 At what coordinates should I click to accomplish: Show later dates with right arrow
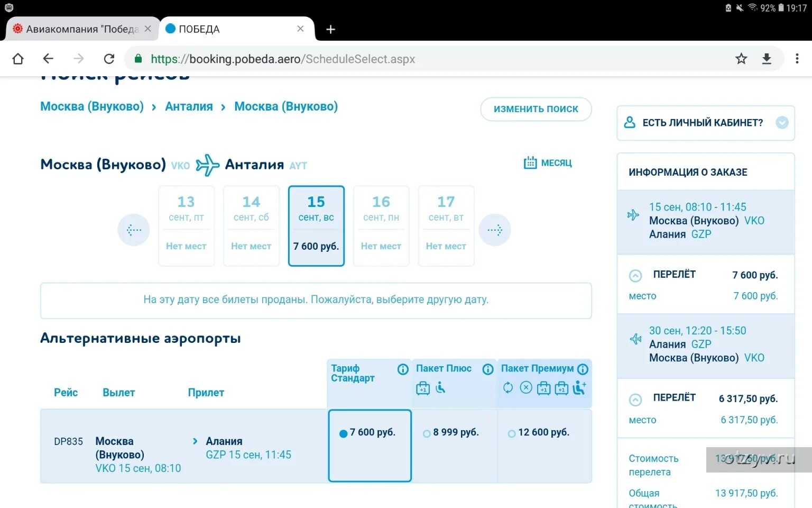(495, 230)
